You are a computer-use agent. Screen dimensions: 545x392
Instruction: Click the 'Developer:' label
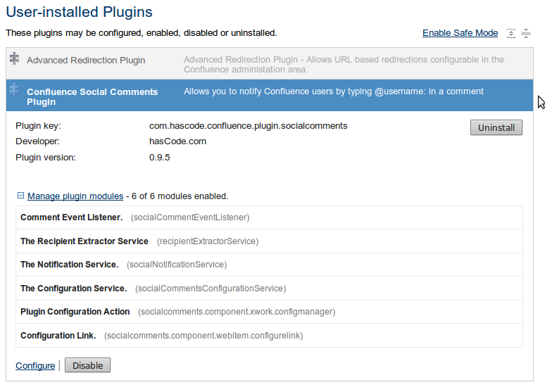coord(37,141)
